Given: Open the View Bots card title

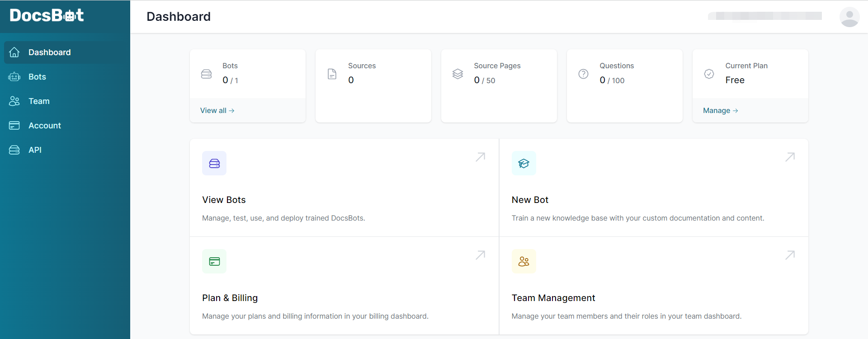Looking at the screenshot, I should [x=224, y=200].
